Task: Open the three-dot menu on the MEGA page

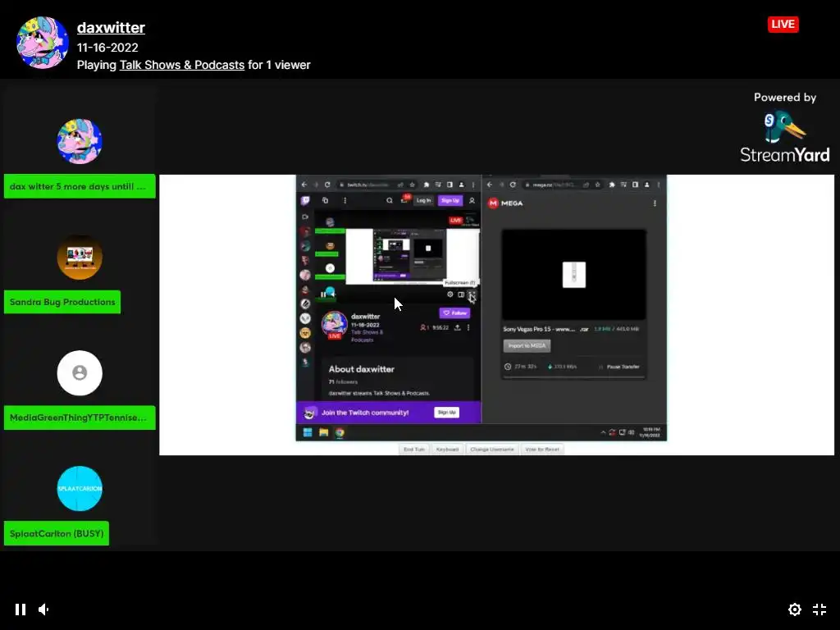Action: pyautogui.click(x=655, y=203)
